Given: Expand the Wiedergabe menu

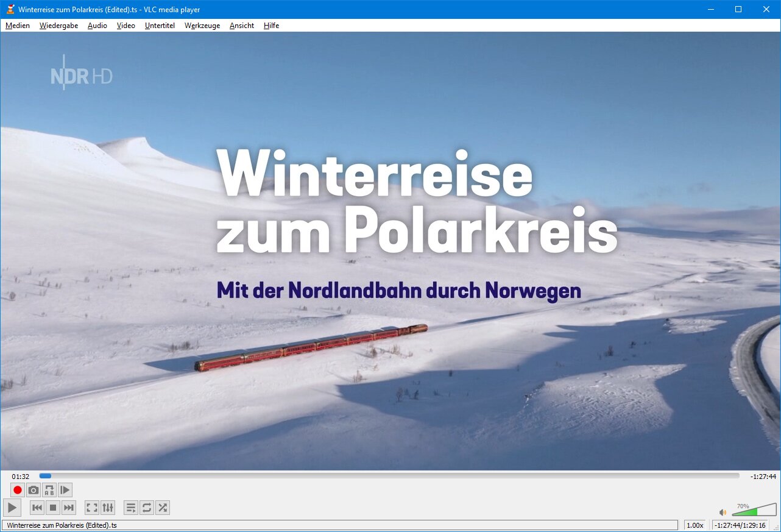Looking at the screenshot, I should click(x=58, y=26).
